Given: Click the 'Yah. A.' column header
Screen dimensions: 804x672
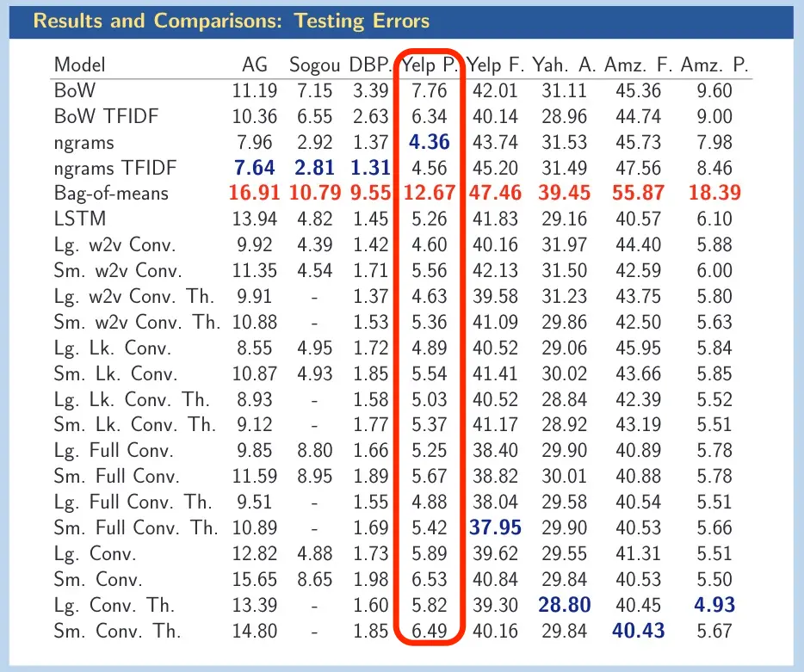Looking at the screenshot, I should [564, 65].
